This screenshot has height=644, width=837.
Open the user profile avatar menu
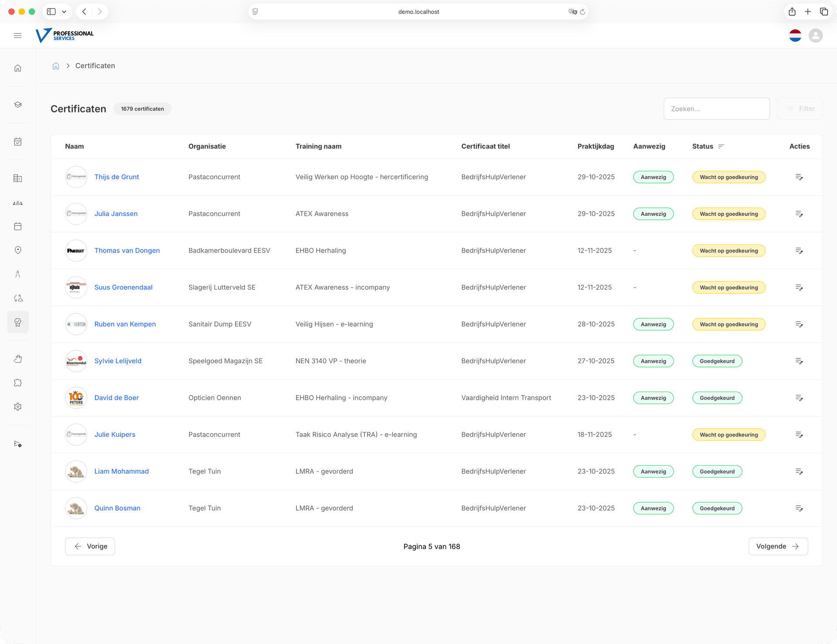(x=815, y=35)
